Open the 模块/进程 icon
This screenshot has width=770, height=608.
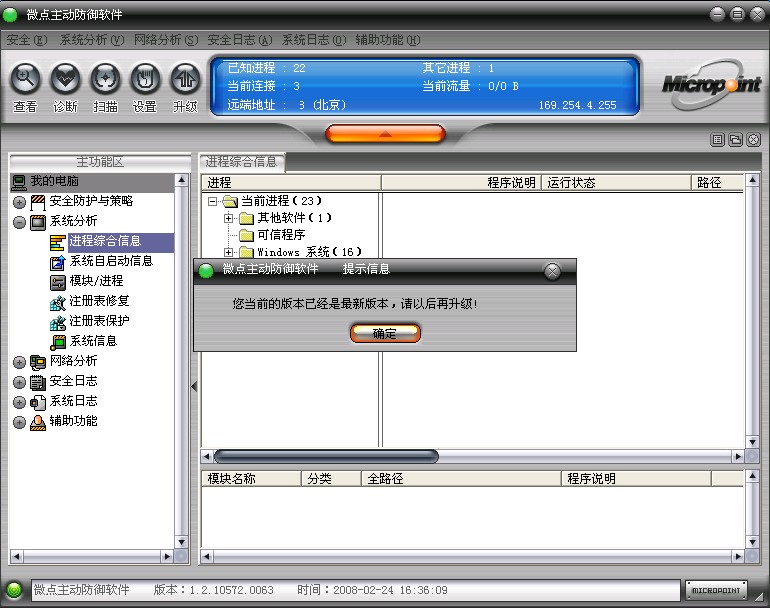click(x=57, y=282)
